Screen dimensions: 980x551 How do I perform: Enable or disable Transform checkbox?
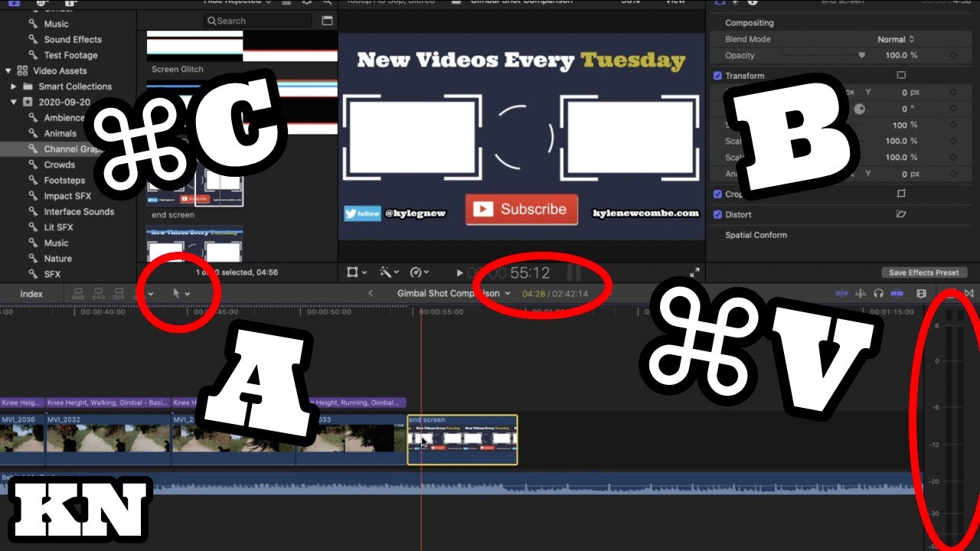717,76
